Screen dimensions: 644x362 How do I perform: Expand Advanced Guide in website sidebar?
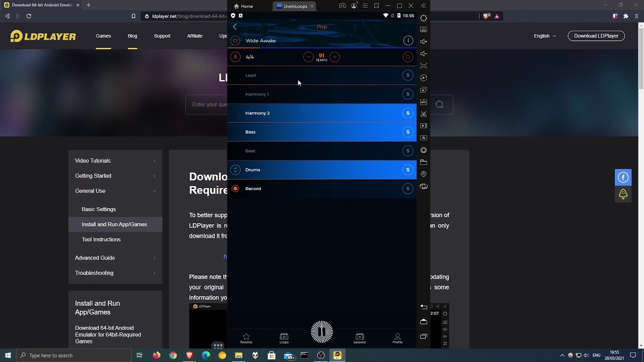[115, 257]
